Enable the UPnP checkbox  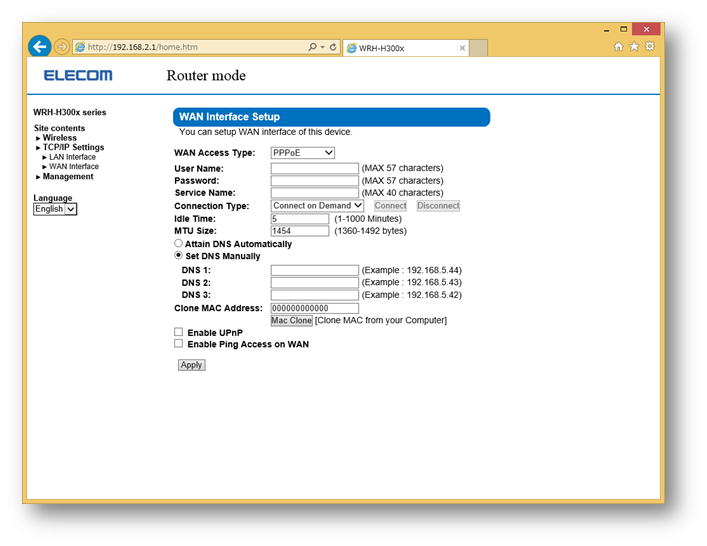click(x=179, y=332)
